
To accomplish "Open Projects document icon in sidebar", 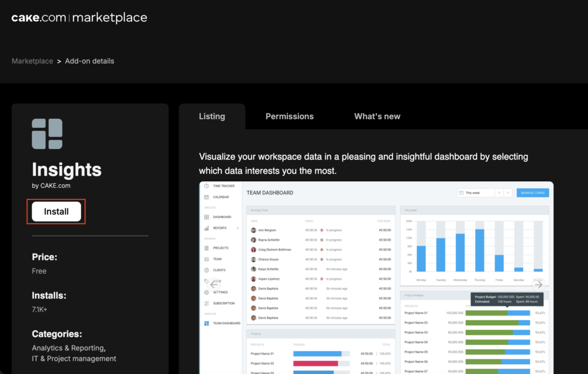I will (206, 248).
